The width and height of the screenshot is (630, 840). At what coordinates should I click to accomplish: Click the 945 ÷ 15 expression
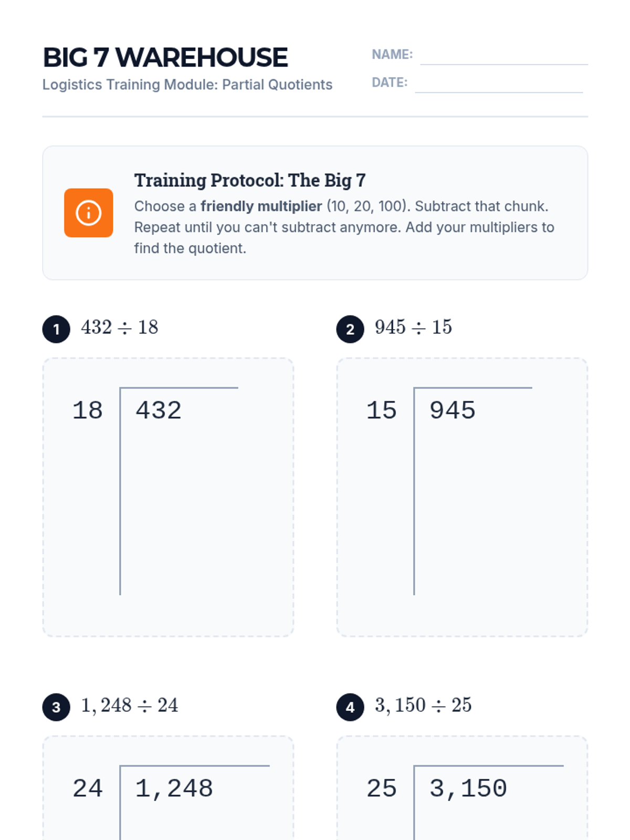tap(414, 327)
